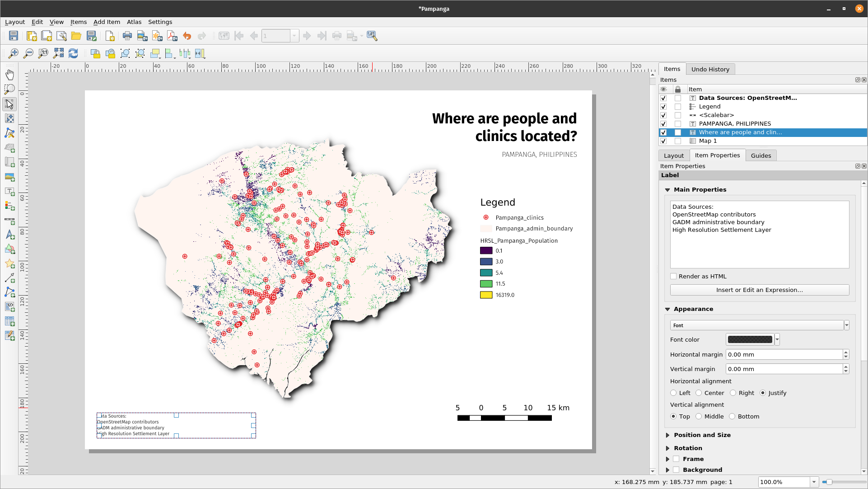Click the Zoom Full toolbar icon
Screen dimensions: 868x489
point(58,54)
